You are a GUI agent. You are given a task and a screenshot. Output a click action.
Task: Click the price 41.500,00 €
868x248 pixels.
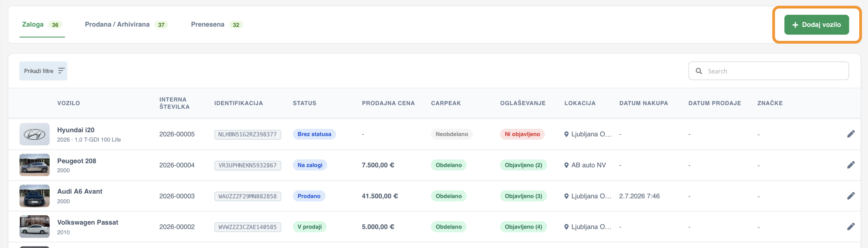pyautogui.click(x=380, y=196)
